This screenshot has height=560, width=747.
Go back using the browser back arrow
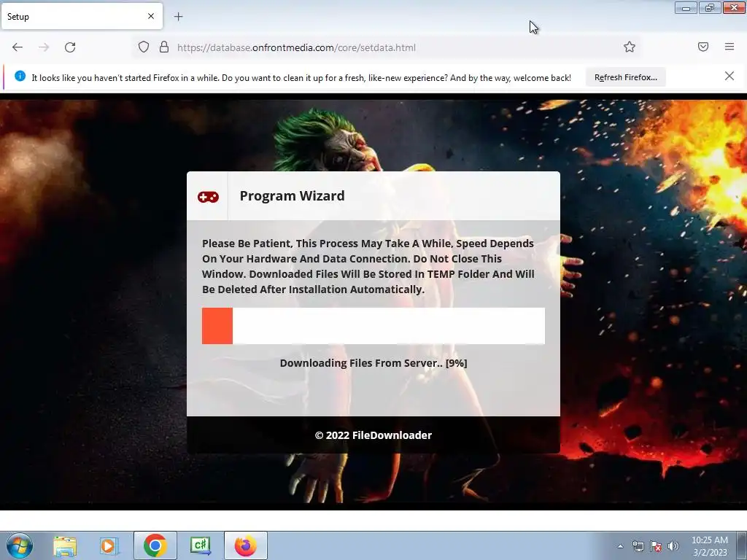[18, 47]
